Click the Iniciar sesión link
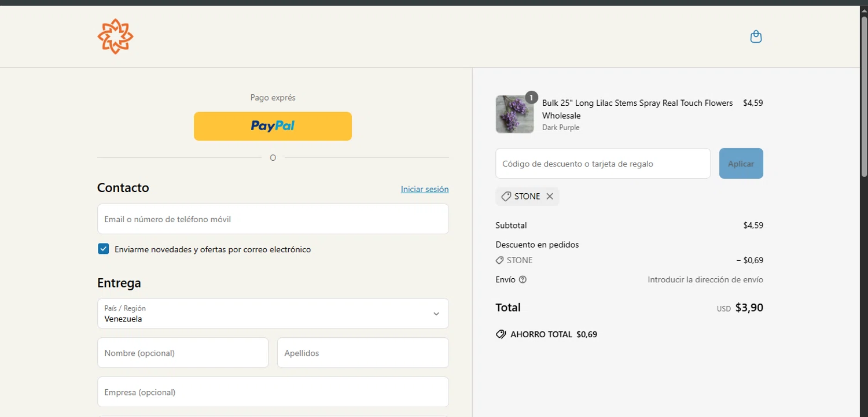868x417 pixels. pyautogui.click(x=425, y=189)
